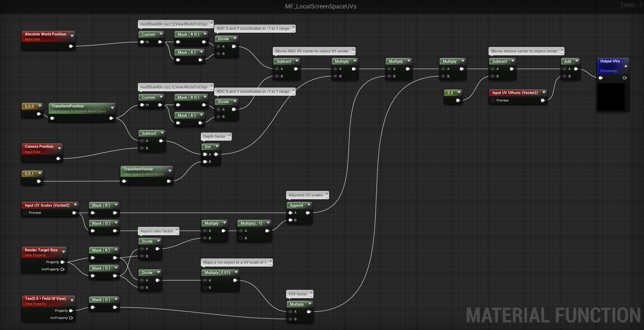Open the dropdown arrow on the TransformPosition node
The image size is (644, 330).
(x=112, y=108)
